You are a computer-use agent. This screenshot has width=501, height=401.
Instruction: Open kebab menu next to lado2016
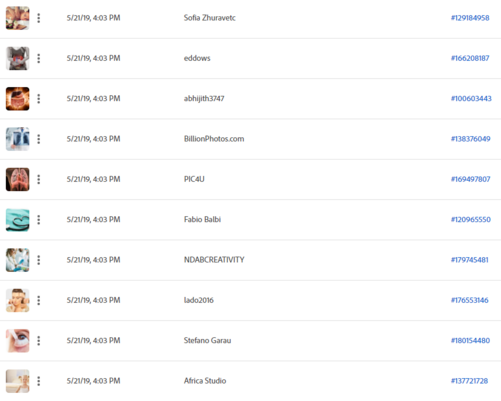(39, 300)
